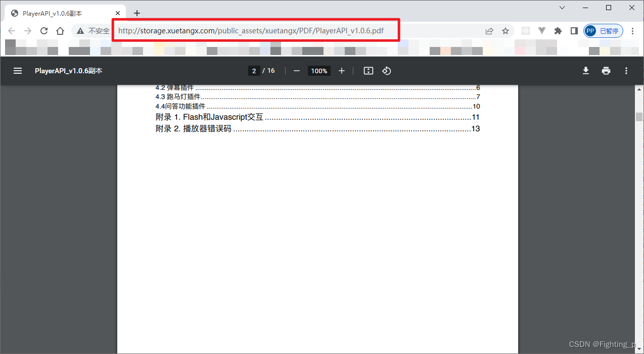Viewport: 644px width, 354px height.
Task: Open the PDF viewer sidebar menu
Action: [17, 71]
